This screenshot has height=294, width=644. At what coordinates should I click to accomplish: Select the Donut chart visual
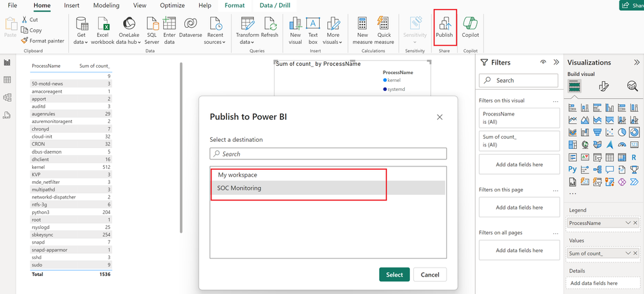click(634, 132)
